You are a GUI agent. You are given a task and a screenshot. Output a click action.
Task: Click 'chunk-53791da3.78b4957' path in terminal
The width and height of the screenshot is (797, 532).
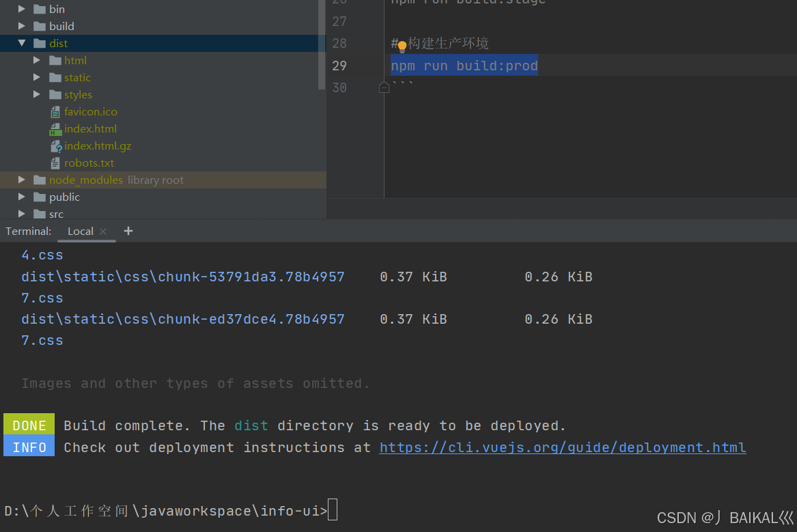[x=183, y=277]
